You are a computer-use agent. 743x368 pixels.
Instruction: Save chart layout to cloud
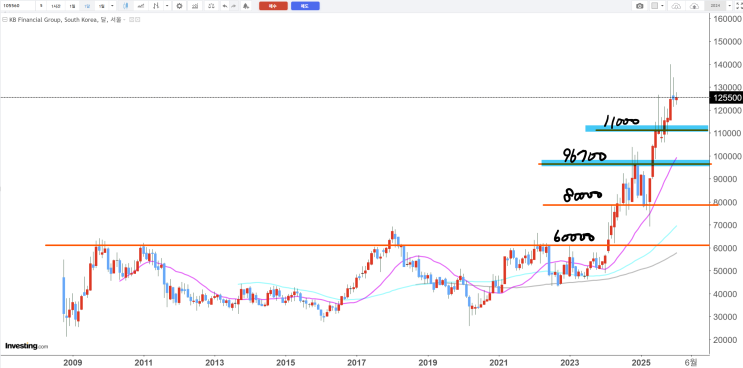[694, 6]
